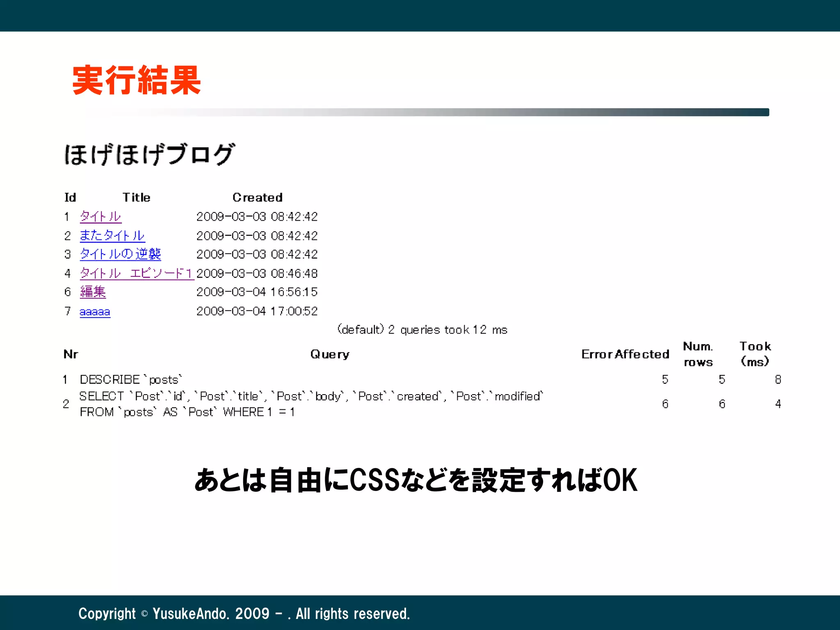This screenshot has height=630, width=840.
Task: Select created date 2009-03-04 17:00:52
Action: tap(257, 311)
